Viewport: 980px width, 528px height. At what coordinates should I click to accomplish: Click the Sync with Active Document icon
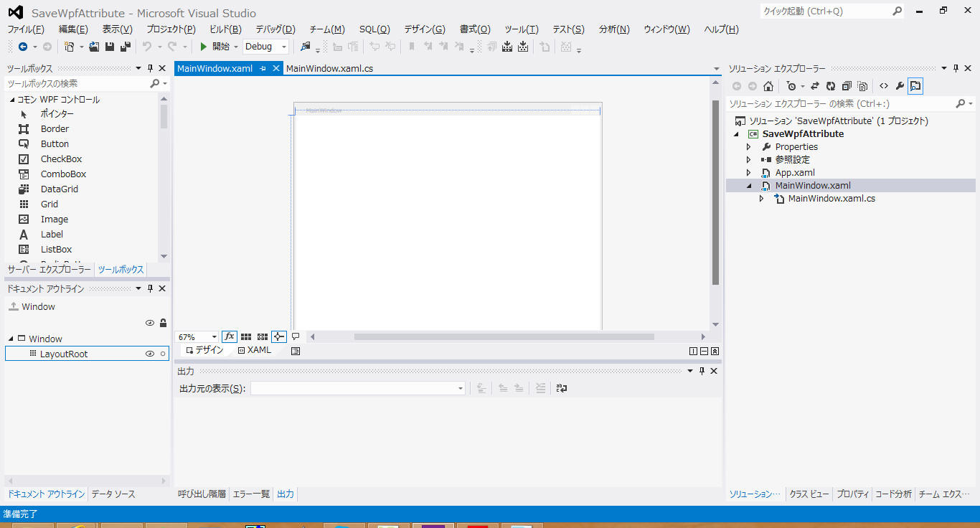815,86
